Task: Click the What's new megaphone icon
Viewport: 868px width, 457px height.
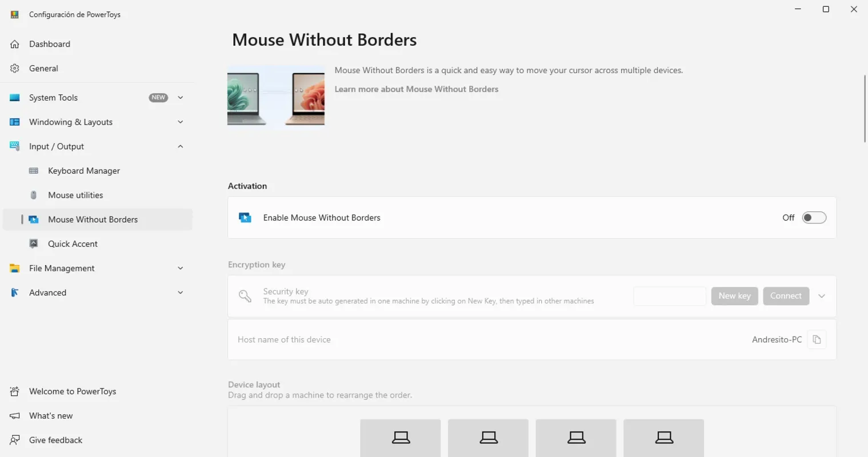Action: coord(15,416)
